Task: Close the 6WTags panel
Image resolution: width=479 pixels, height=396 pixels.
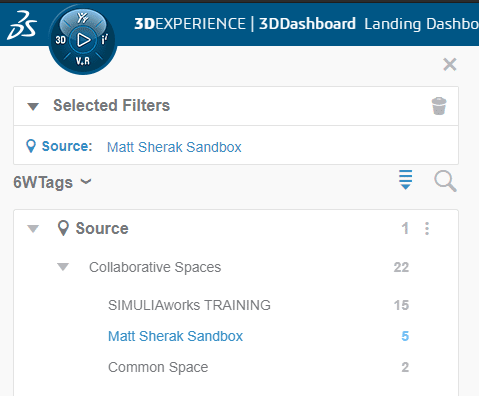Action: pyautogui.click(x=450, y=64)
